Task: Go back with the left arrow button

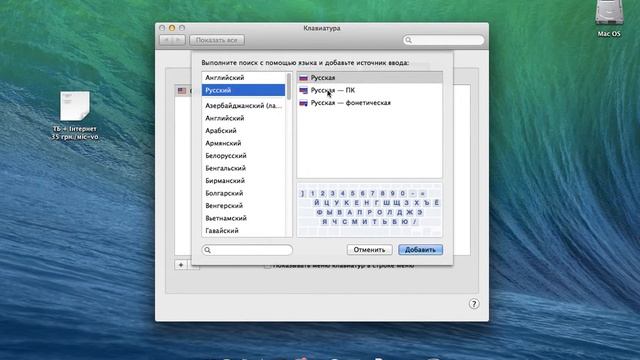Action: click(x=166, y=40)
